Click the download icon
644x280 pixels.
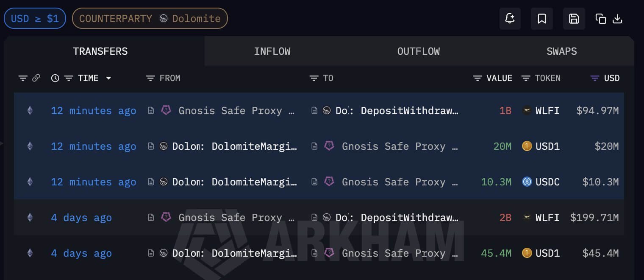(x=617, y=19)
